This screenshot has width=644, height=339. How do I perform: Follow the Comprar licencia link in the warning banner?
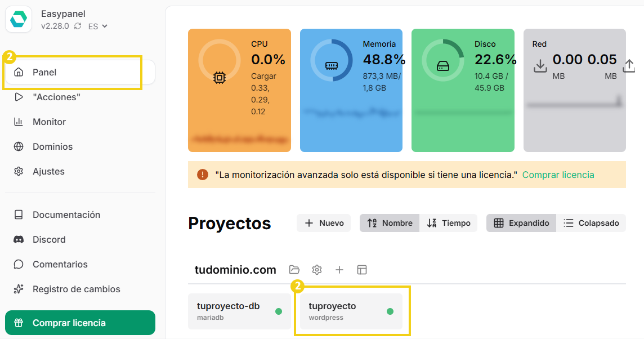(x=558, y=175)
